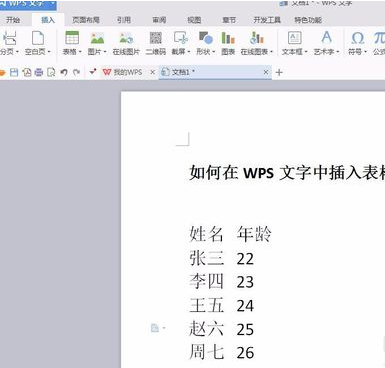Insert a chart with 图表 icon

pyautogui.click(x=228, y=38)
